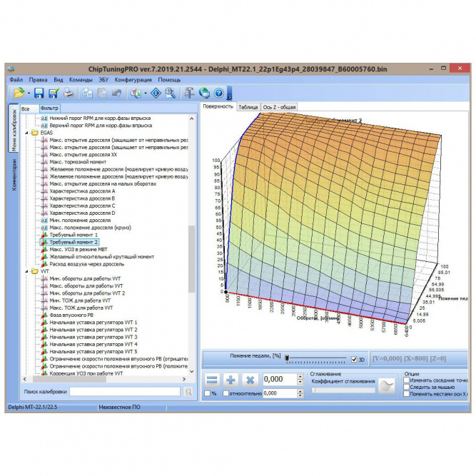Select Начальная уставка регулятора VVT 3

click(93, 337)
